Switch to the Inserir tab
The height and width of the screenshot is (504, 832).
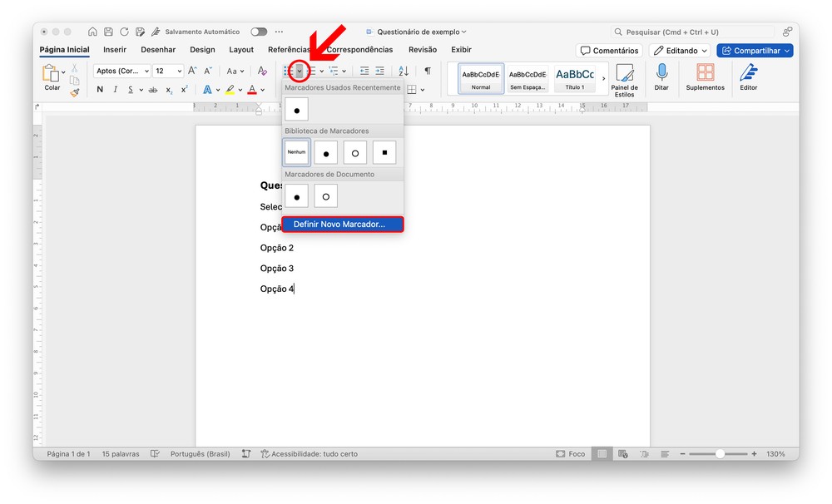(x=115, y=50)
